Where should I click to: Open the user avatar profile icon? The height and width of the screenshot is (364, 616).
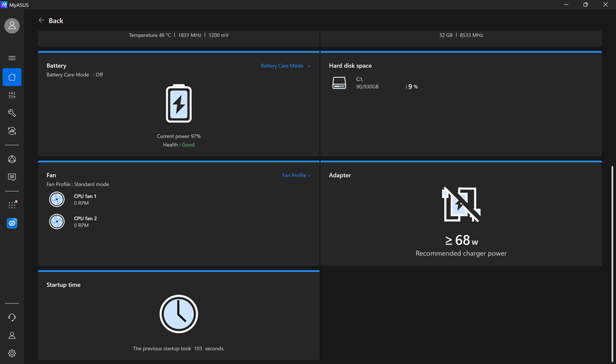coord(12,26)
